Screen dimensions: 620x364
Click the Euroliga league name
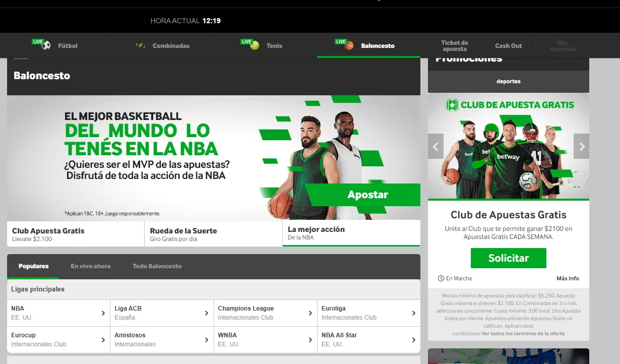coord(334,309)
